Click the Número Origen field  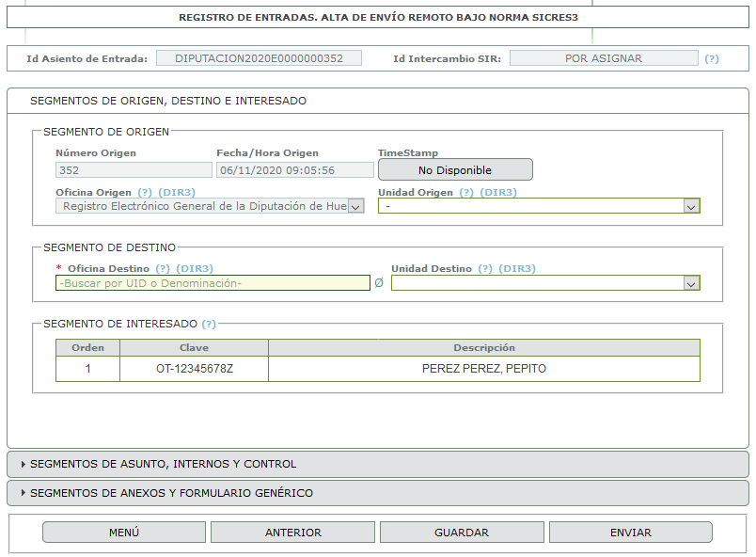(x=134, y=170)
